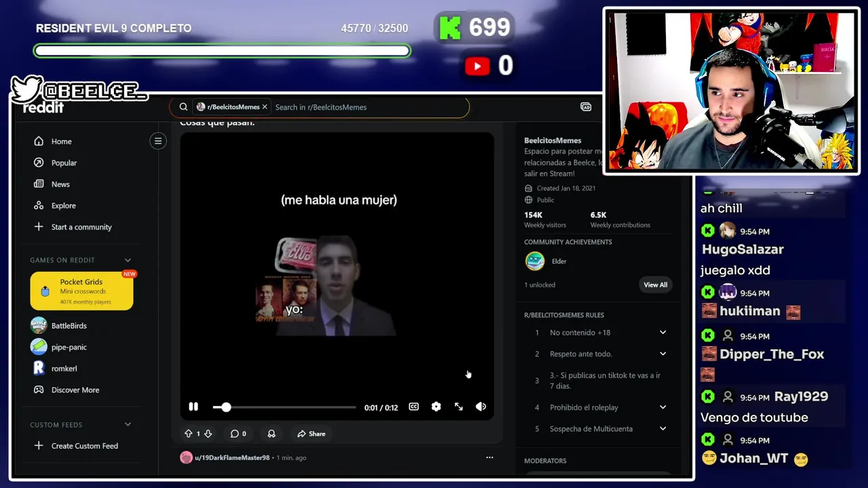
Task: Open u/19DarkFlameMaster98 profile
Action: pos(232,457)
